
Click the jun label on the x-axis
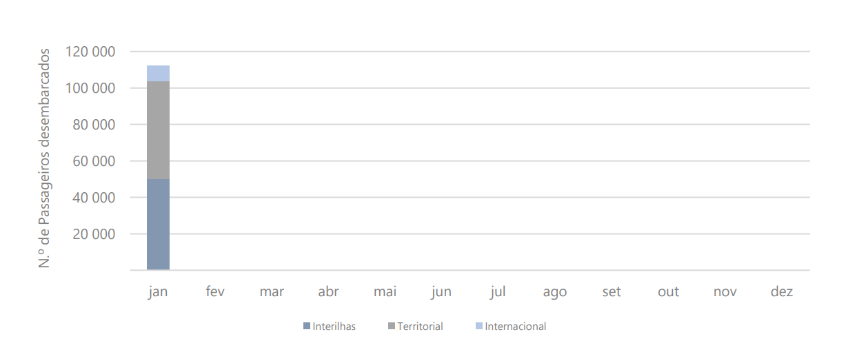point(441,292)
